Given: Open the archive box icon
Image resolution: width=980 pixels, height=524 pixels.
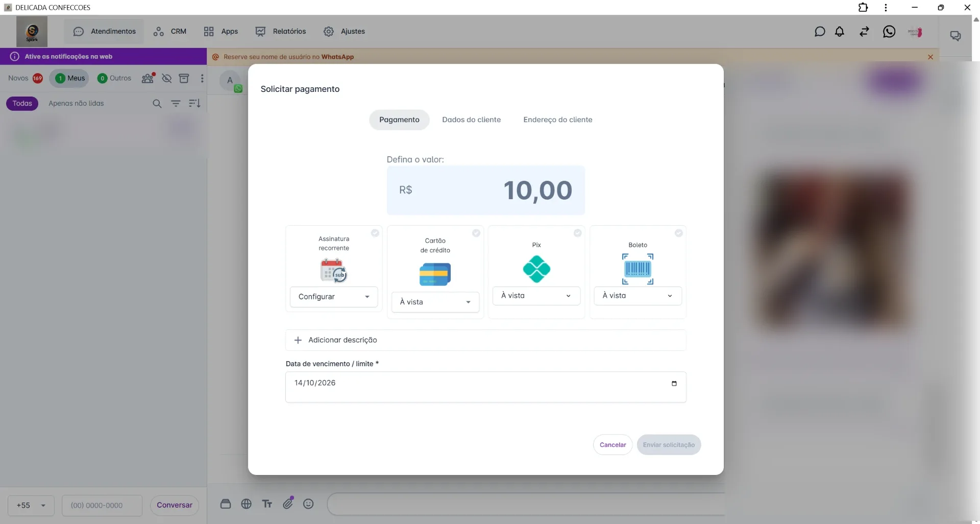Looking at the screenshot, I should 184,78.
